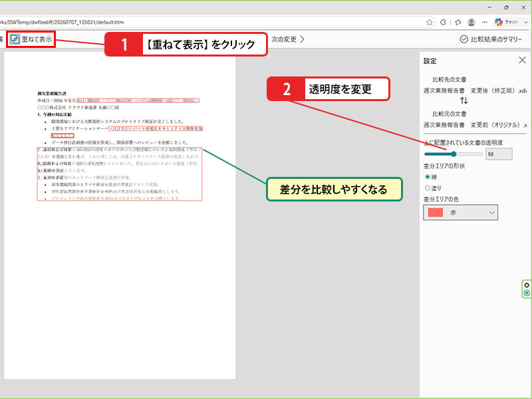Click the red color swatch in the dropdown

pyautogui.click(x=436, y=212)
